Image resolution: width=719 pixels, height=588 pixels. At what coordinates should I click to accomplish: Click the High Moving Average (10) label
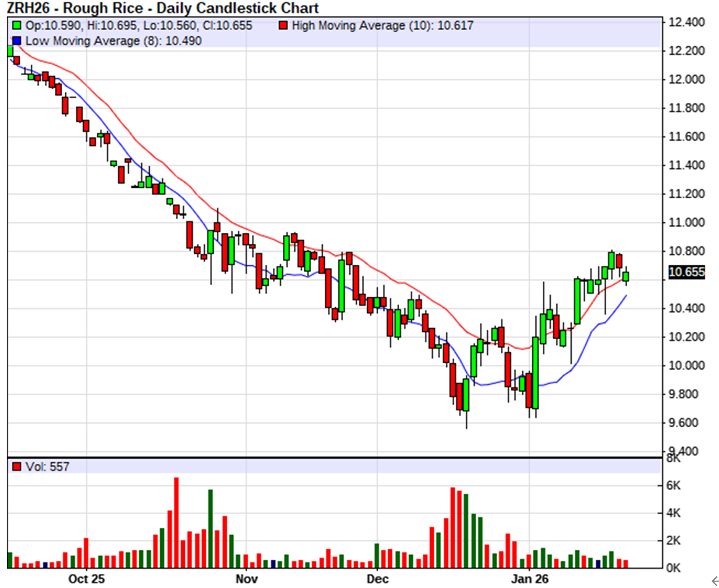[x=382, y=26]
